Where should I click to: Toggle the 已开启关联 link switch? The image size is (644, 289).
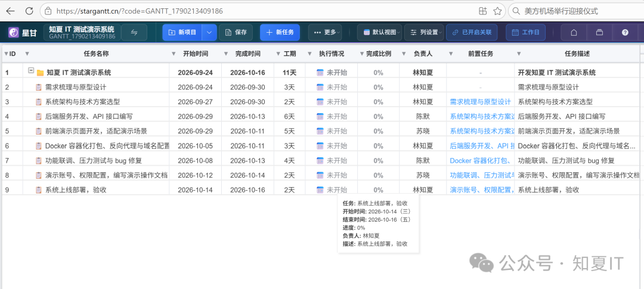[472, 32]
